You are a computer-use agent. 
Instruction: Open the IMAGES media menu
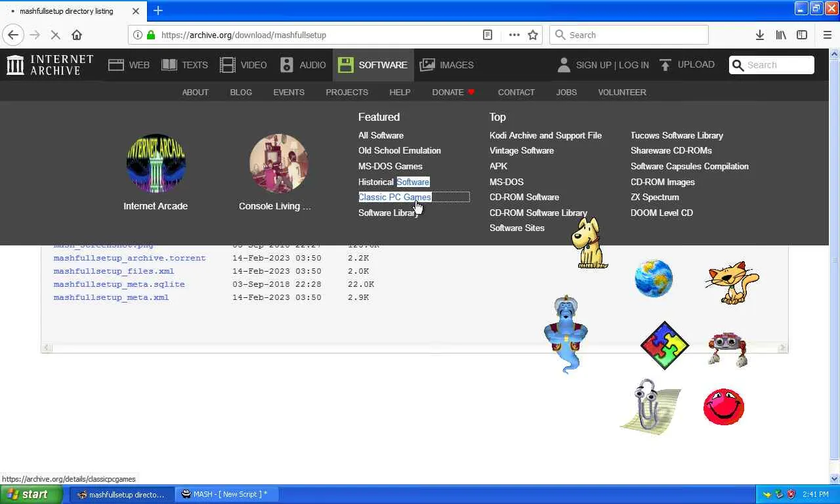[x=447, y=65]
